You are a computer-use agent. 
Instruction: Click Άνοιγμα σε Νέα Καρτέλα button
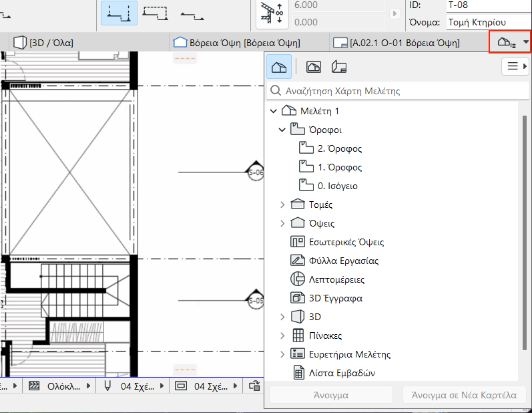click(x=464, y=395)
